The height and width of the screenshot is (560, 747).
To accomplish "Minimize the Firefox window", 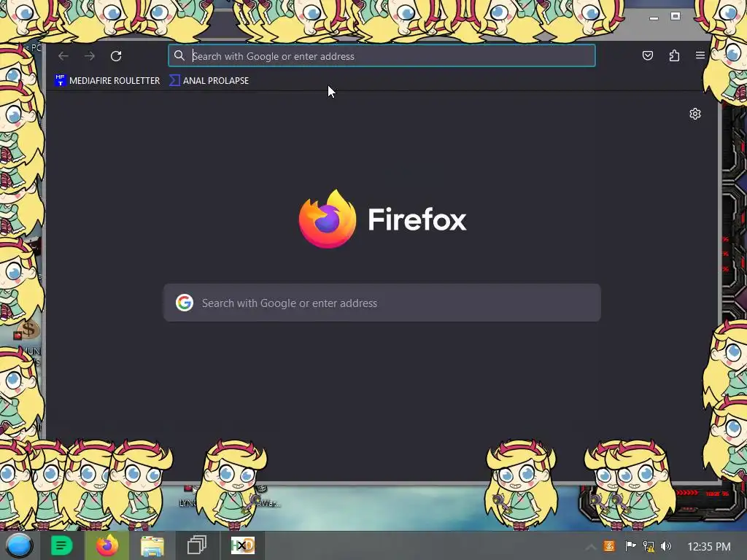I will [x=654, y=17].
